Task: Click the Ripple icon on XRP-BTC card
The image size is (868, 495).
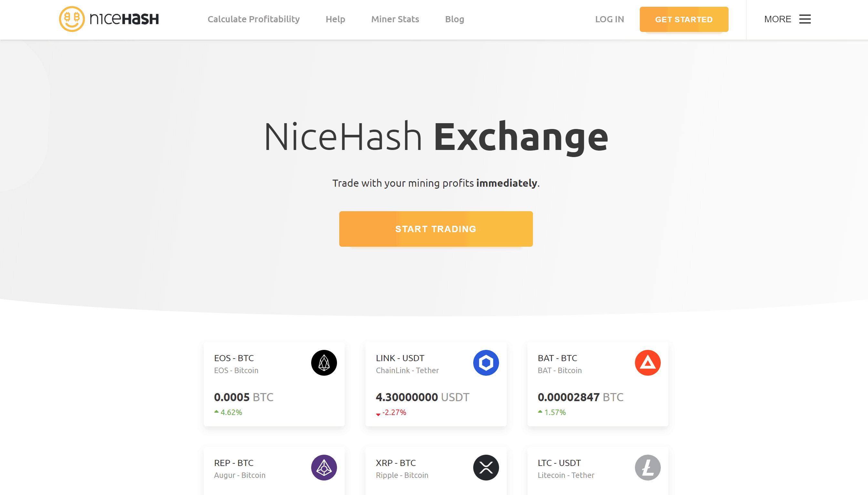Action: [x=486, y=468]
